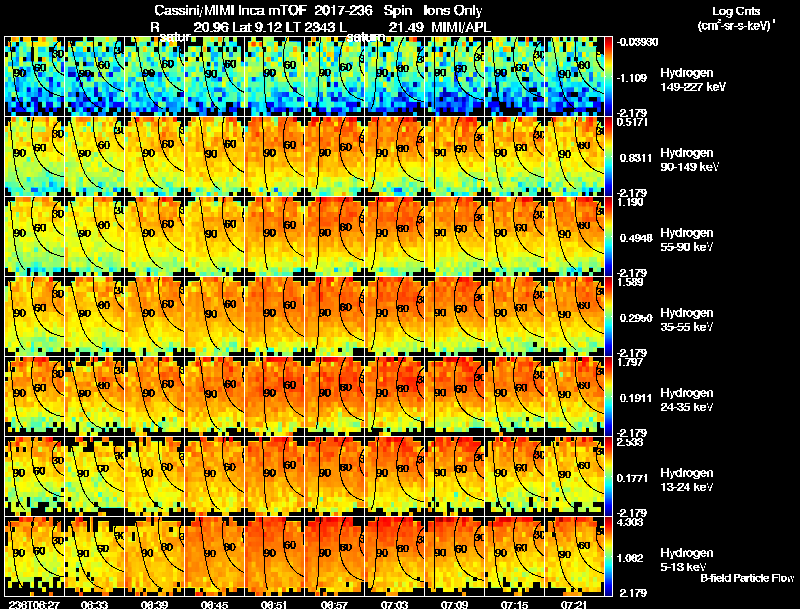This screenshot has height=609, width=800.
Task: Open the 07:03 panel in the 24-35 keV row
Action: click(394, 397)
